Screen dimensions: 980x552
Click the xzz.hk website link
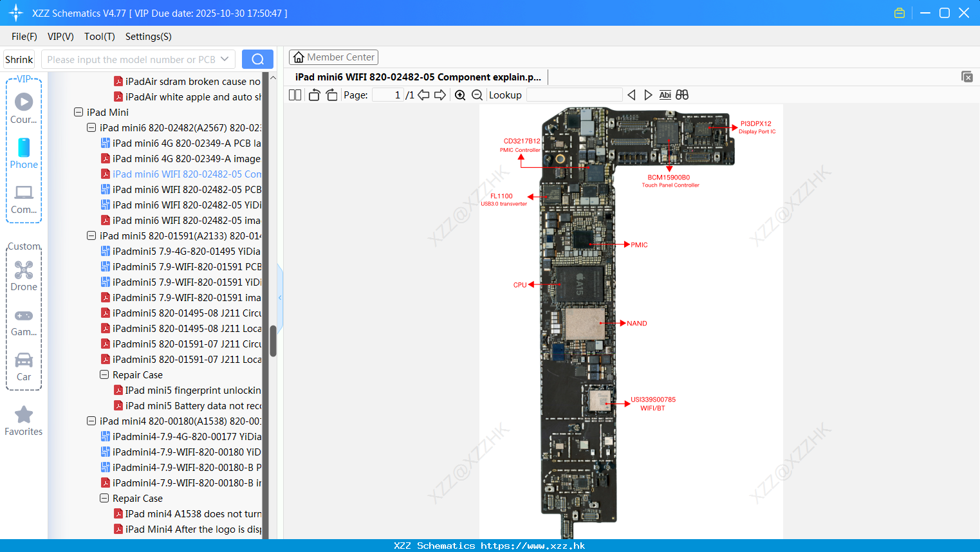(533, 546)
